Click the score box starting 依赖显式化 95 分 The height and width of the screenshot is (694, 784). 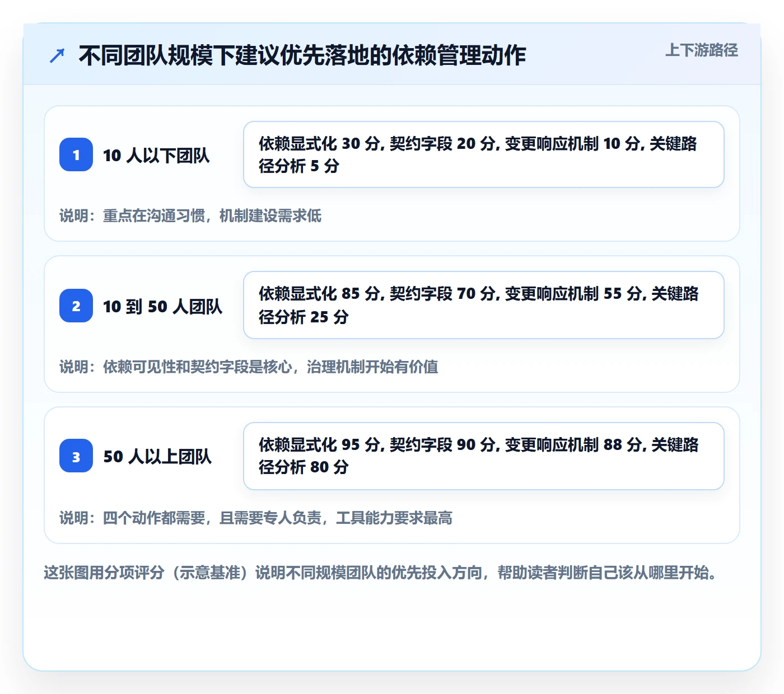484,456
